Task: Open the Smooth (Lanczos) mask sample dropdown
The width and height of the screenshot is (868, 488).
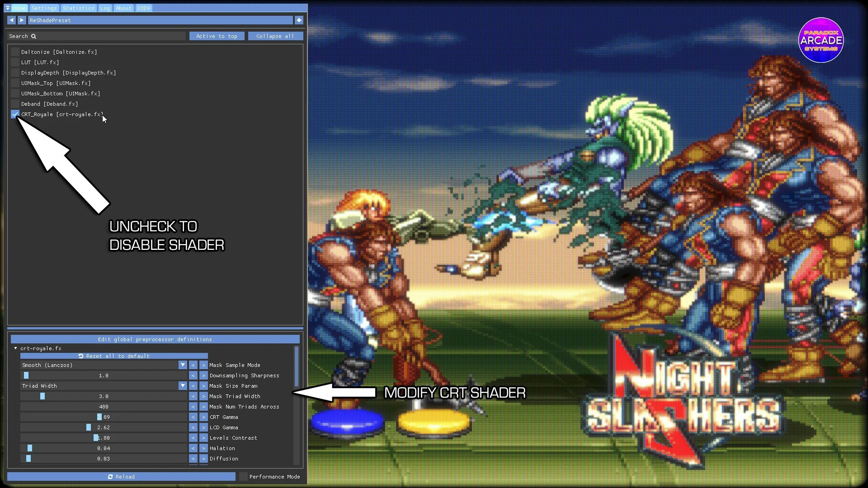Action: click(183, 365)
